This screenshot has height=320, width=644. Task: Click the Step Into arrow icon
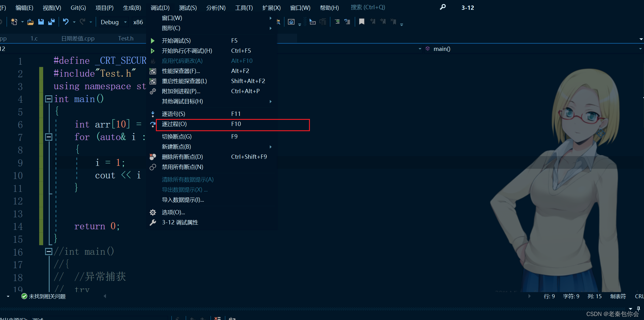pos(153,114)
